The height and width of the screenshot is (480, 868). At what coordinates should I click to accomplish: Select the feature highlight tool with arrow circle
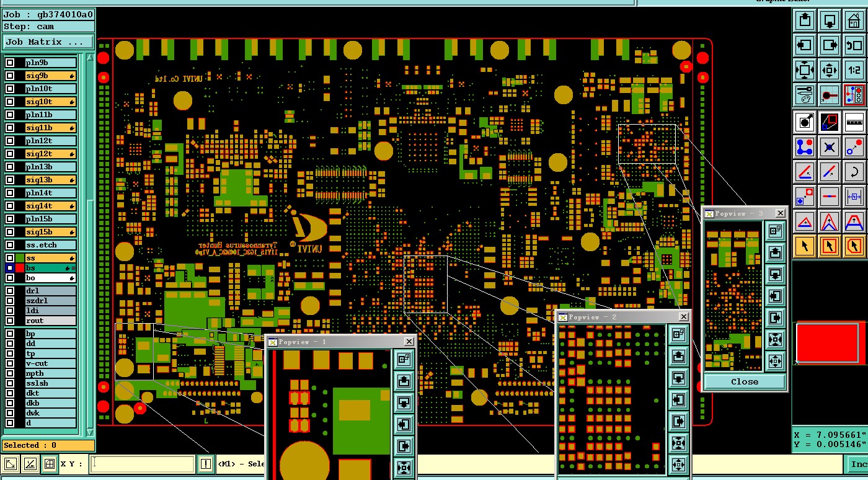[x=805, y=122]
